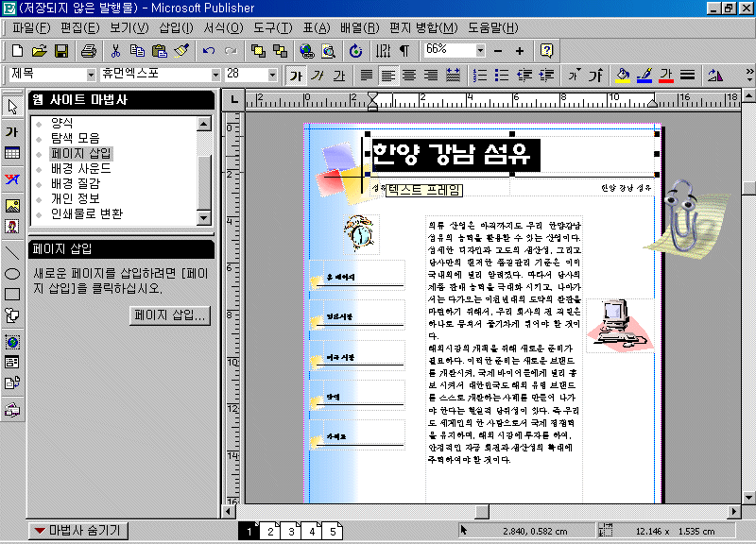Click the Save floppy disk icon
756x544 pixels.
pyautogui.click(x=60, y=50)
